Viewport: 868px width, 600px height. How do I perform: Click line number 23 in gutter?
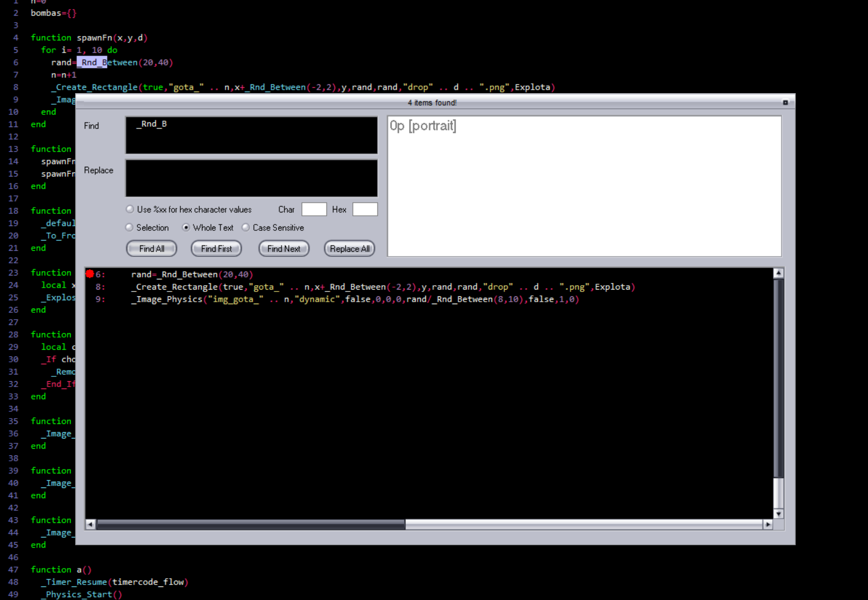click(13, 273)
